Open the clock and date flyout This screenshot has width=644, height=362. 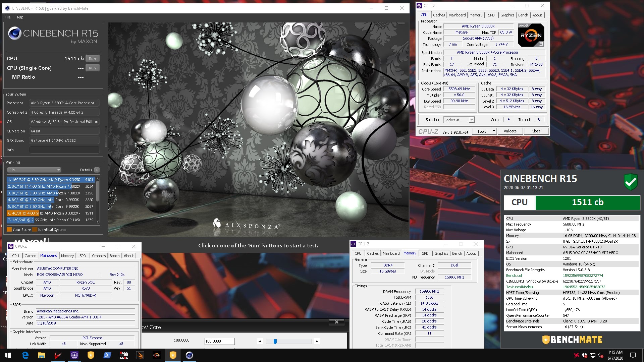[x=615, y=355]
